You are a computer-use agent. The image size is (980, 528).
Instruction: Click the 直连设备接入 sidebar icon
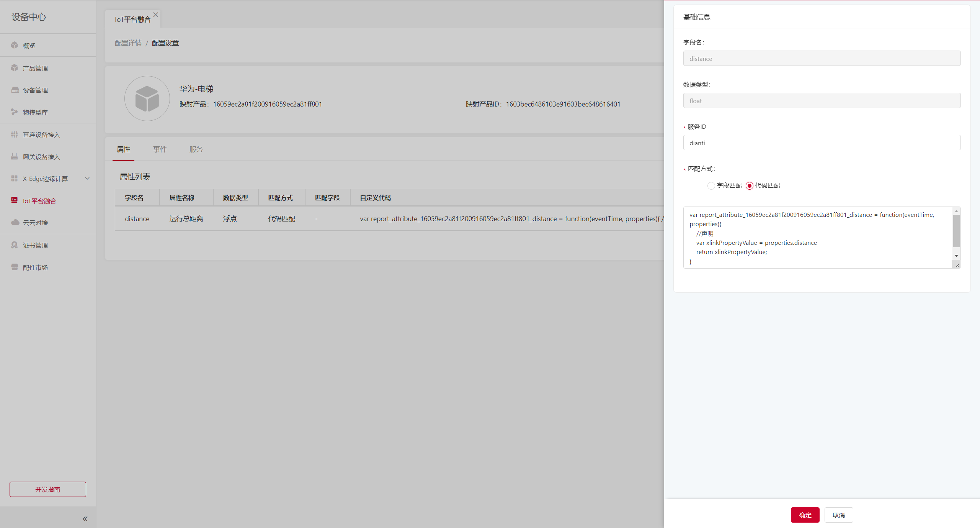(x=15, y=134)
